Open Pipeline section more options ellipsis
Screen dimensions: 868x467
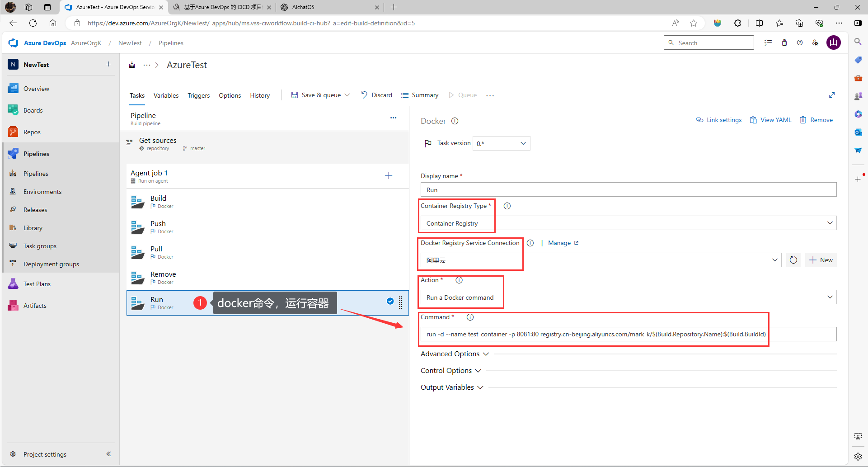[393, 118]
